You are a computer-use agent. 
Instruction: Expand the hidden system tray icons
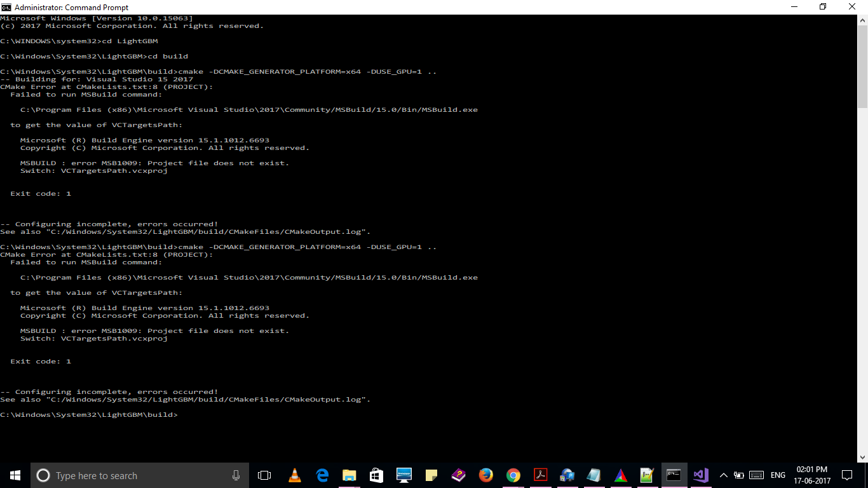[723, 475]
